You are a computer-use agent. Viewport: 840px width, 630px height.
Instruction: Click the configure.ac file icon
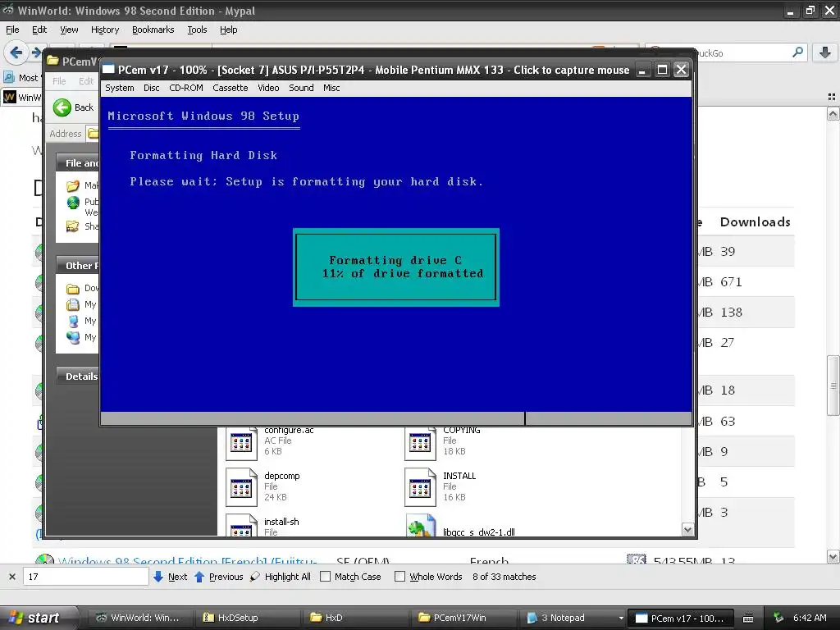coord(241,442)
